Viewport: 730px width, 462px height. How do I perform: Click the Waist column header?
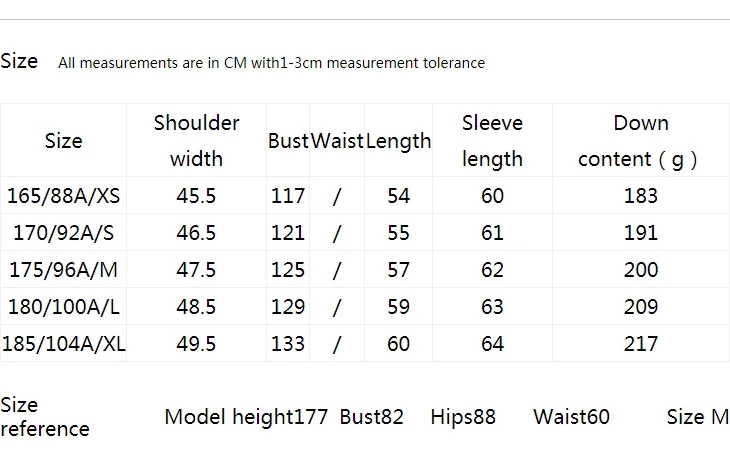pyautogui.click(x=337, y=141)
